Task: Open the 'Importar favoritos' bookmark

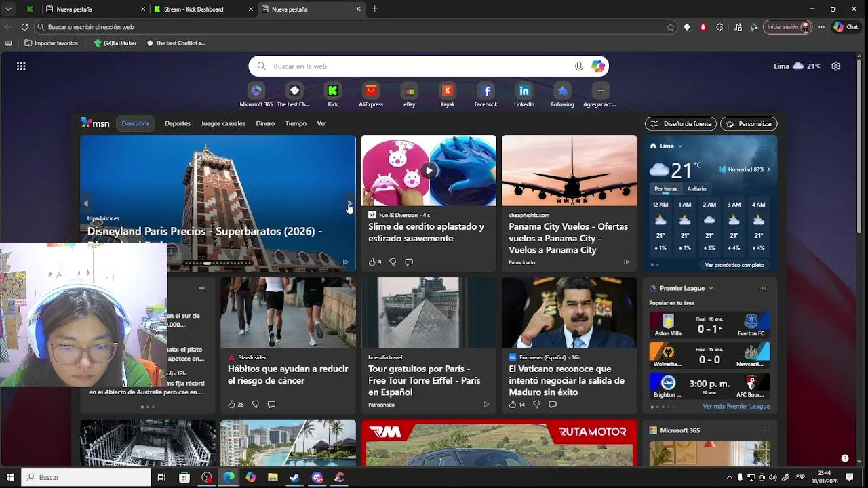Action: pyautogui.click(x=51, y=43)
